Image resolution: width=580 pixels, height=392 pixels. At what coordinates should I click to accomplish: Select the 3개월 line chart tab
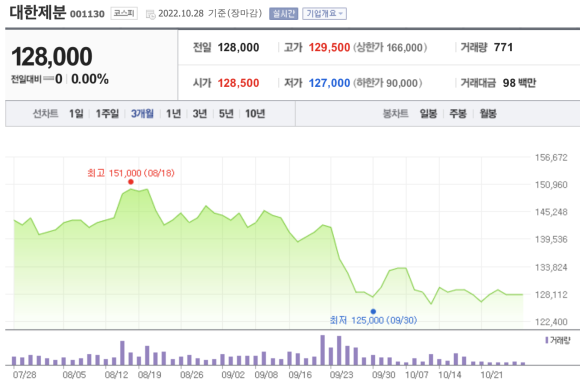(x=142, y=114)
